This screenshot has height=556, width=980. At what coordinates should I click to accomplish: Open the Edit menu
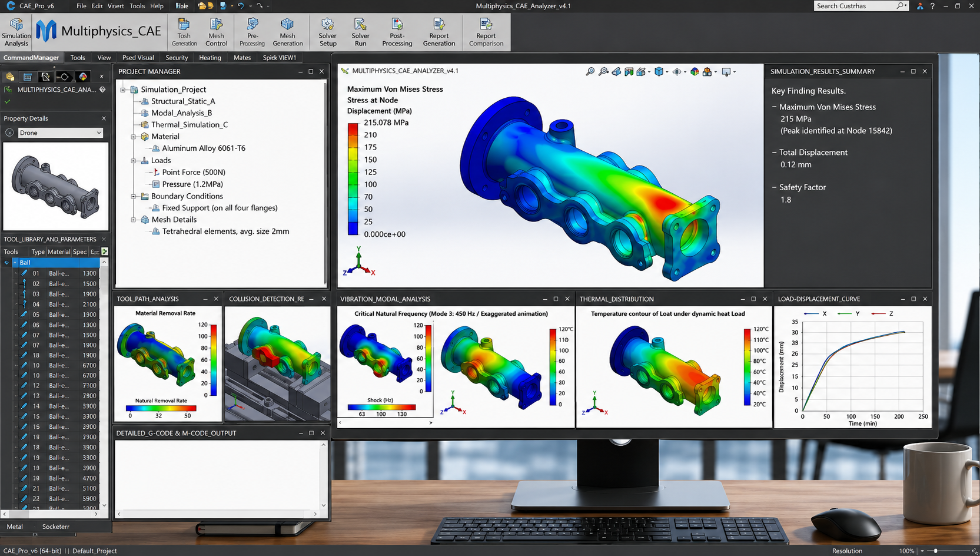pyautogui.click(x=97, y=6)
